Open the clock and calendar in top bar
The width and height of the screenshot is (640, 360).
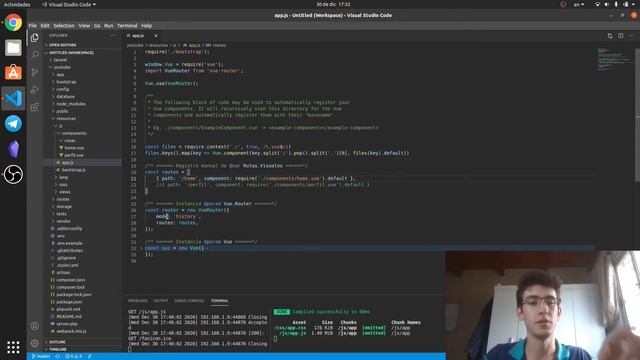tap(333, 4)
